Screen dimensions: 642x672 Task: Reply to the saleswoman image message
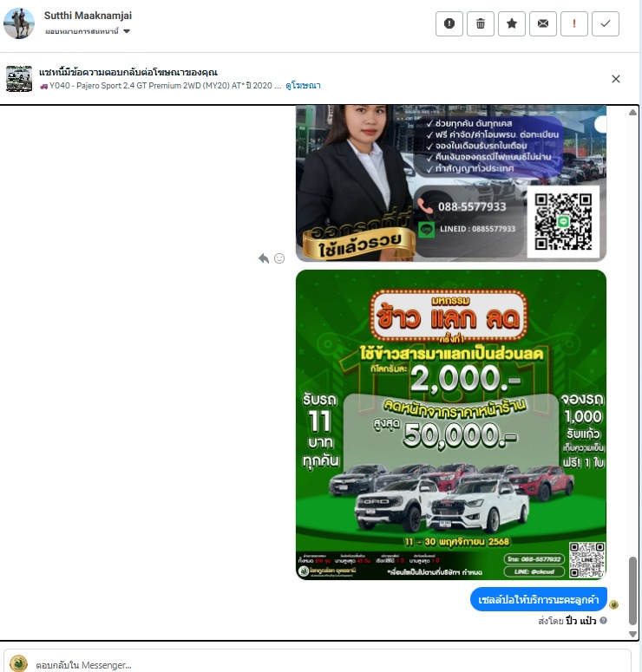click(264, 258)
